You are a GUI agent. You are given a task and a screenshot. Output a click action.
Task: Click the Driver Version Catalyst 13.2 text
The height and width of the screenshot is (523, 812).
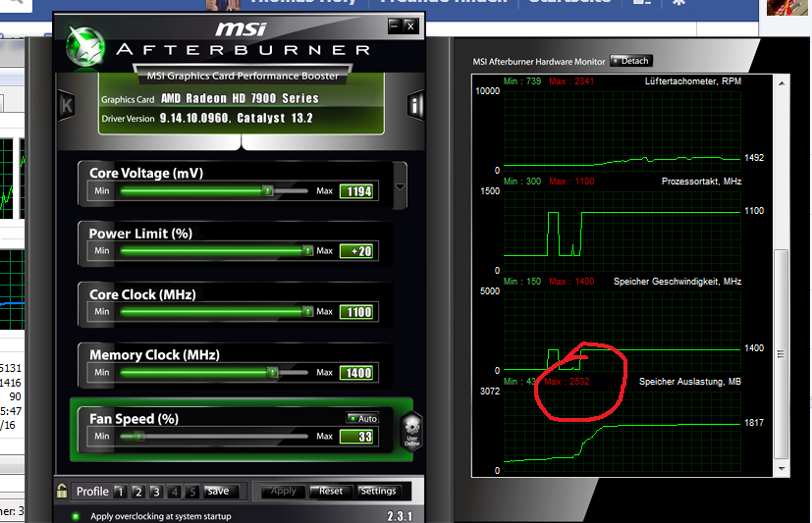237,118
